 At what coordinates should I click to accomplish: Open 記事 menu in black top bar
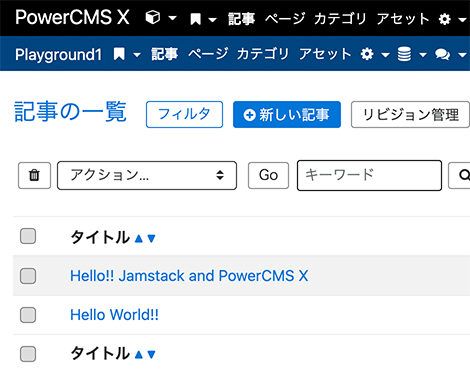(241, 19)
